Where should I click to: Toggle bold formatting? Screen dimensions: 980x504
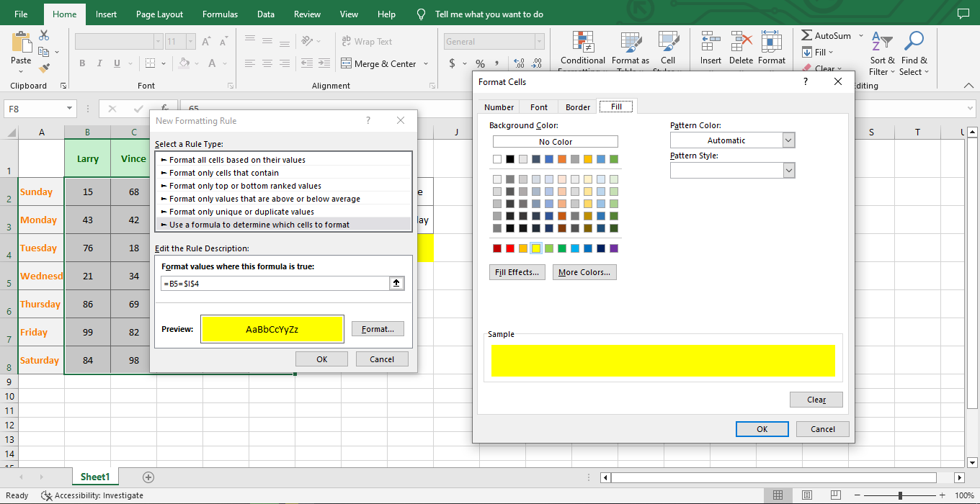(81, 63)
